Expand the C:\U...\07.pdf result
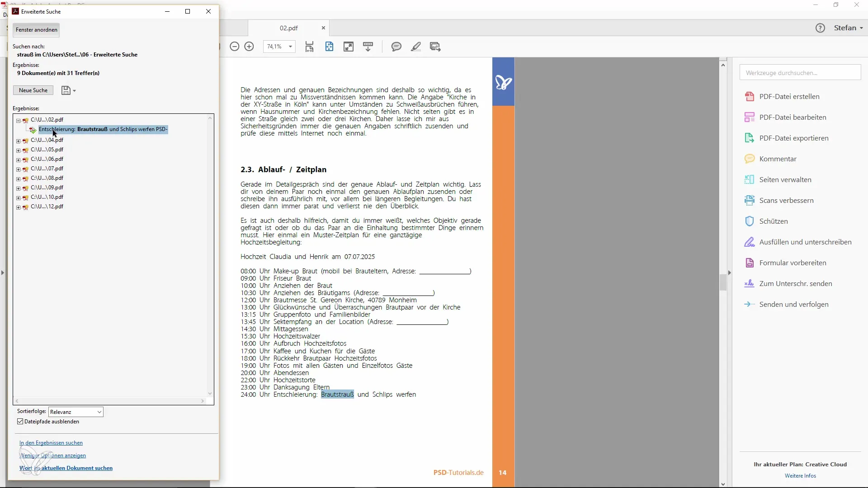The width and height of the screenshot is (868, 488). (19, 169)
